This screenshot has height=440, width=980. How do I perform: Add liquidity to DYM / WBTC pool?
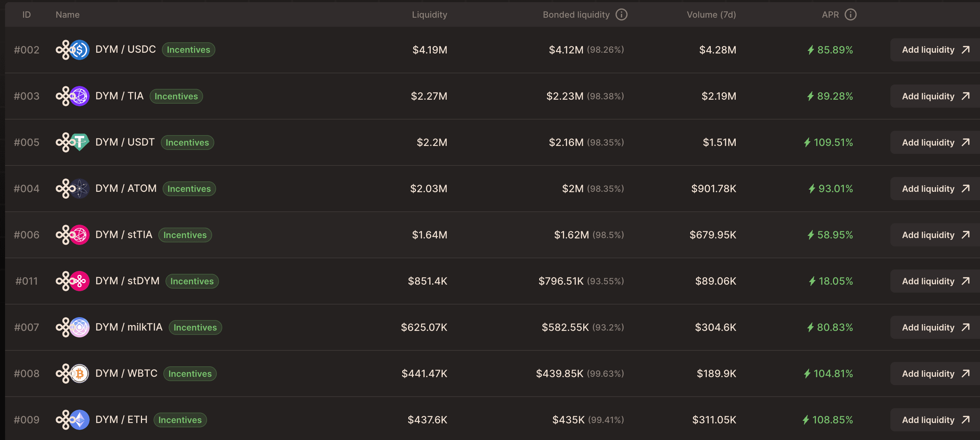click(935, 374)
